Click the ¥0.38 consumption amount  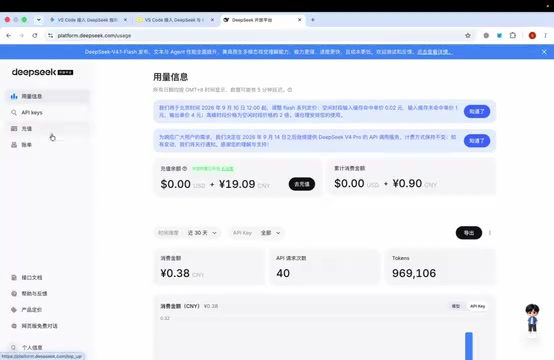(x=175, y=273)
